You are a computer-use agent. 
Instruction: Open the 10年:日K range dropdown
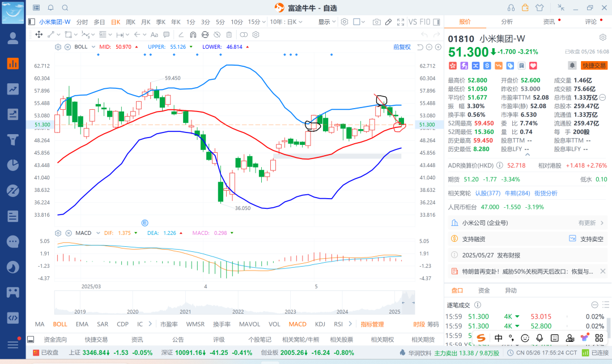pos(286,22)
